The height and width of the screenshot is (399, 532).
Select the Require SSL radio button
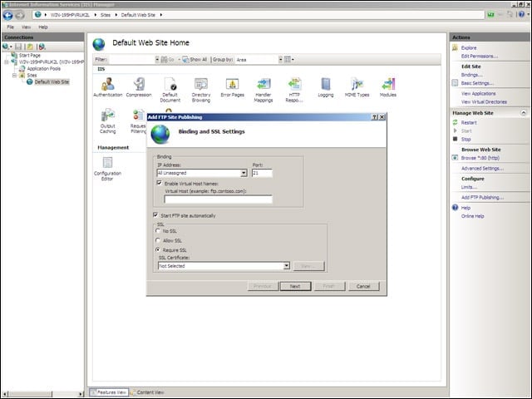coord(158,249)
